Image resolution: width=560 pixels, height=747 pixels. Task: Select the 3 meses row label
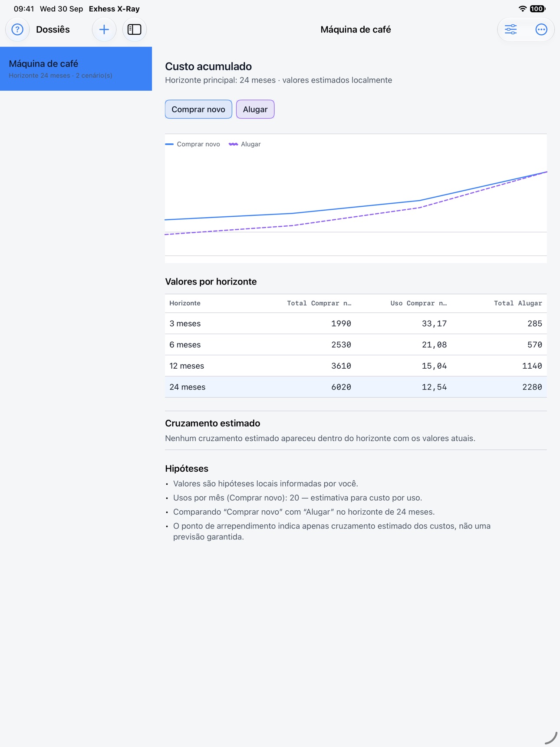pos(185,324)
